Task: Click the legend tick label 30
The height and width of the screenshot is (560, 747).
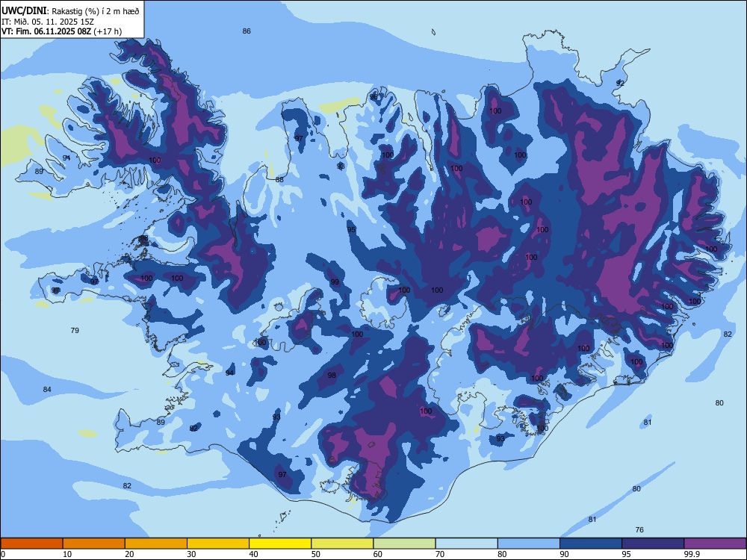Action: 191,554
